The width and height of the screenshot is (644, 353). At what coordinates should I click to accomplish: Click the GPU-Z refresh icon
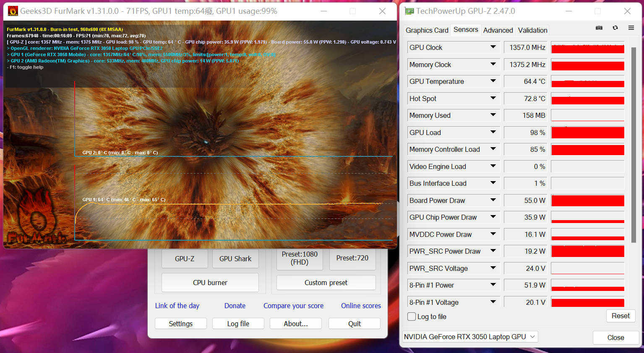click(615, 28)
